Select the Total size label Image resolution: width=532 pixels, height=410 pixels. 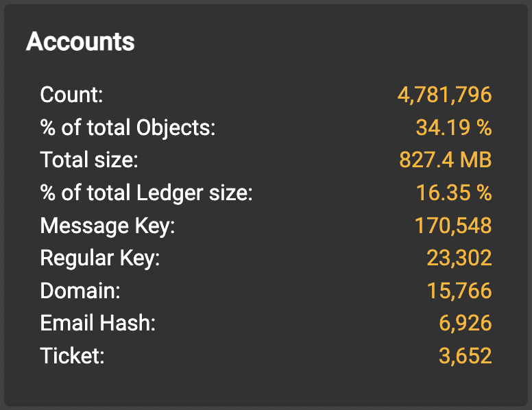89,160
